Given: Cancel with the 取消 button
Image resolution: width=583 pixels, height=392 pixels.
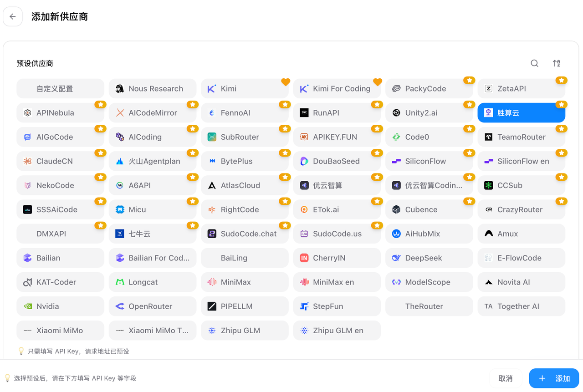Looking at the screenshot, I should (x=506, y=378).
